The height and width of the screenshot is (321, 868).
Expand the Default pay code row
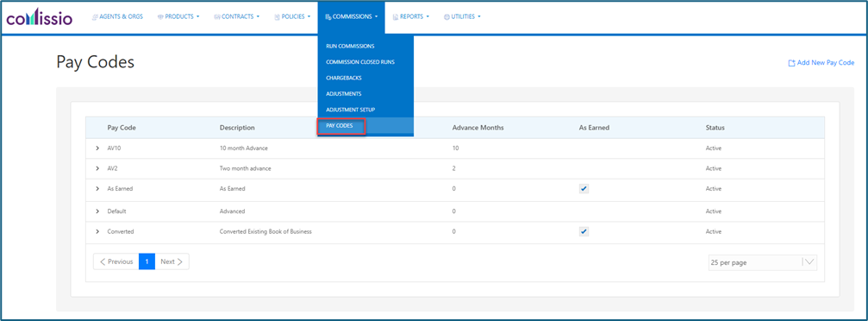point(97,211)
